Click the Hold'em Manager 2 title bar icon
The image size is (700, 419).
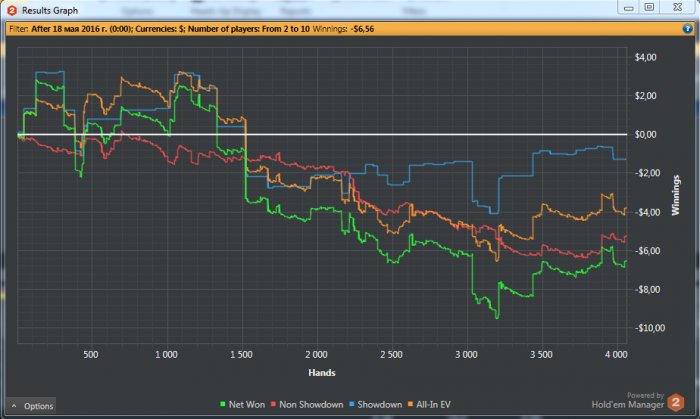[12, 10]
